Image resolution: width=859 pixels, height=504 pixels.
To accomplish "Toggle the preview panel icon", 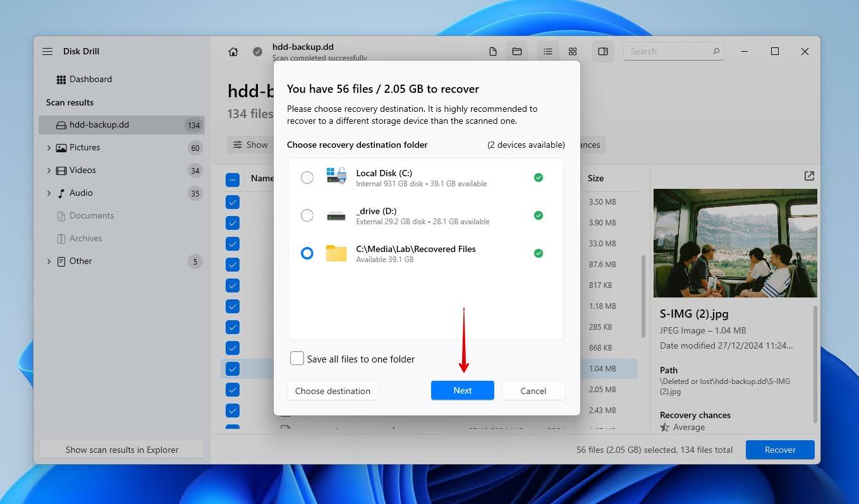I will click(x=603, y=52).
